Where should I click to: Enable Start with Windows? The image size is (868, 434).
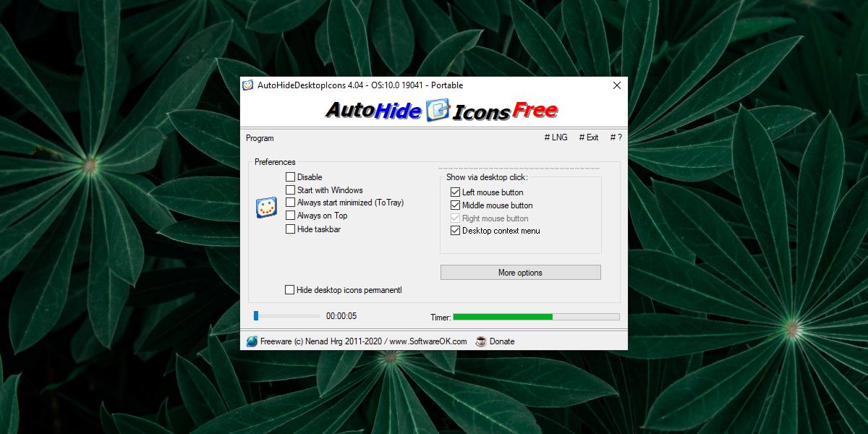click(290, 190)
